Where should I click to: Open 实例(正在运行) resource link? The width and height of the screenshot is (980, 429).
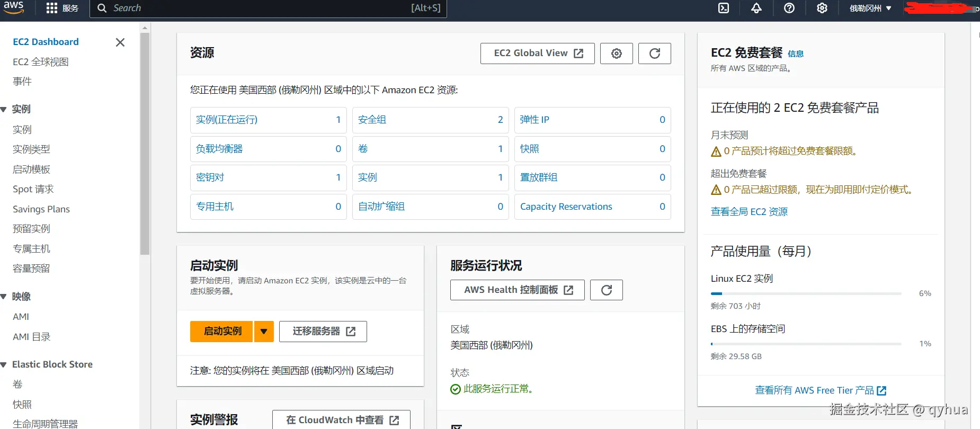227,120
